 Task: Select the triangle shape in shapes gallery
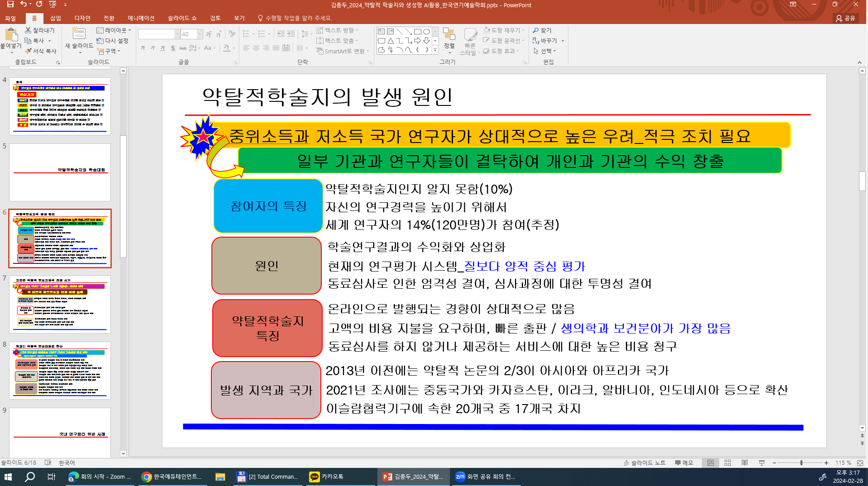391,41
